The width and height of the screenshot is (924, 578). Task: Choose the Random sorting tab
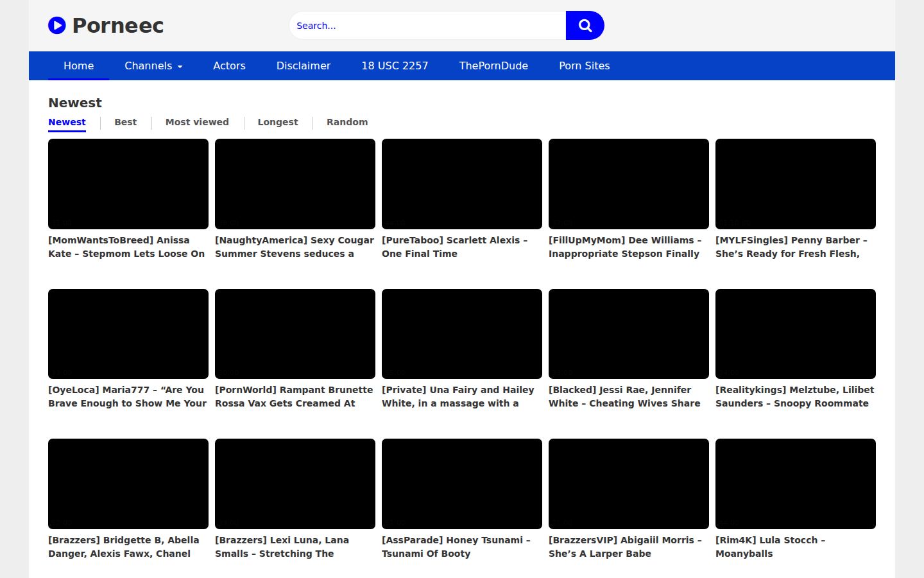point(347,122)
